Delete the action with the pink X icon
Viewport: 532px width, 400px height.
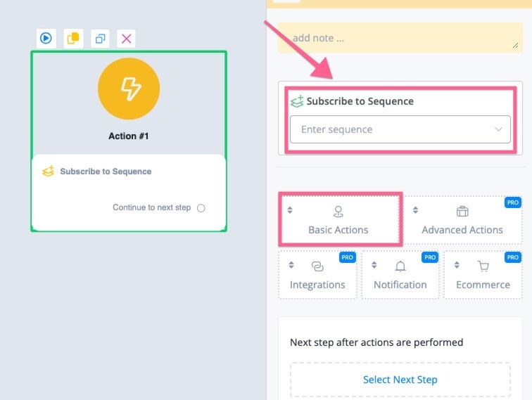coord(126,39)
